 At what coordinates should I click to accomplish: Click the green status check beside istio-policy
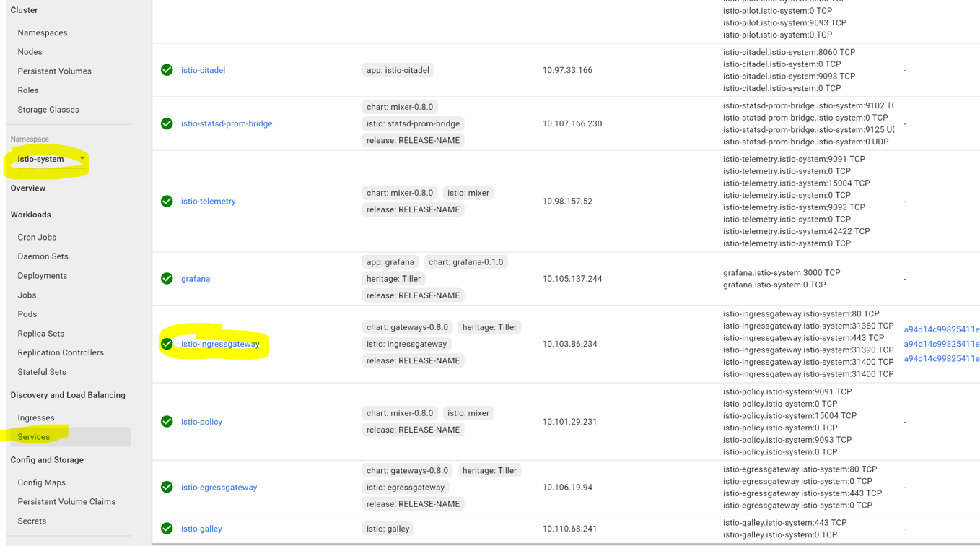(x=167, y=422)
